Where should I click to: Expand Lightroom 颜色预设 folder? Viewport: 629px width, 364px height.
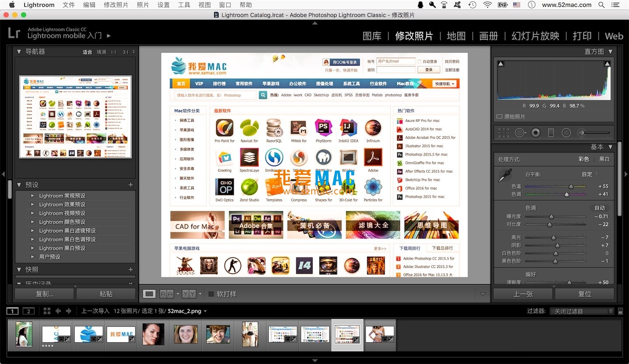click(33, 222)
